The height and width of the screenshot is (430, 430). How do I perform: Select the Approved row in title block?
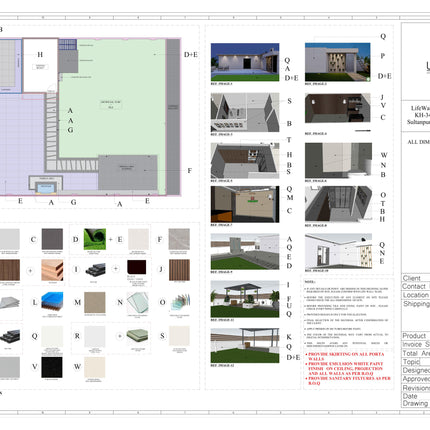[x=416, y=379]
